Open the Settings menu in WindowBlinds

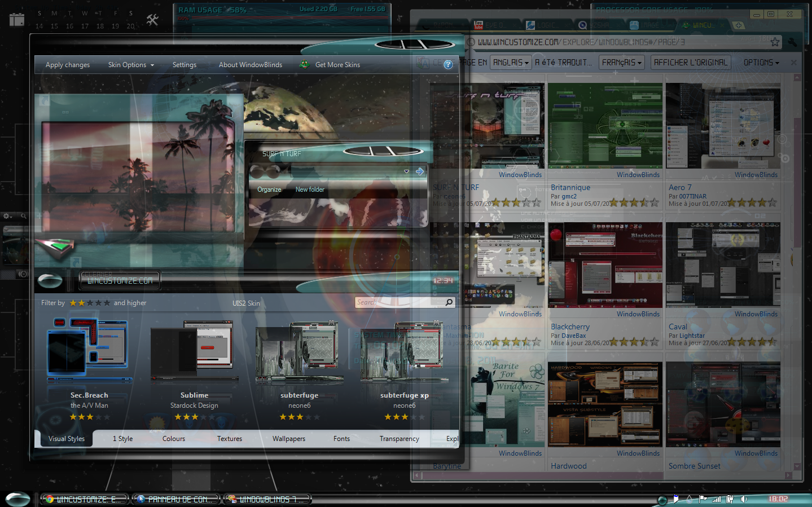(x=185, y=65)
